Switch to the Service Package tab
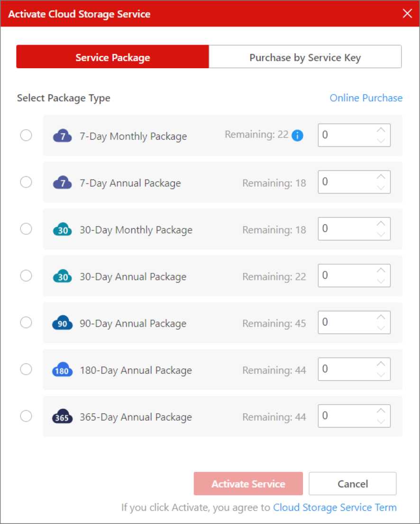420x524 pixels. [113, 57]
